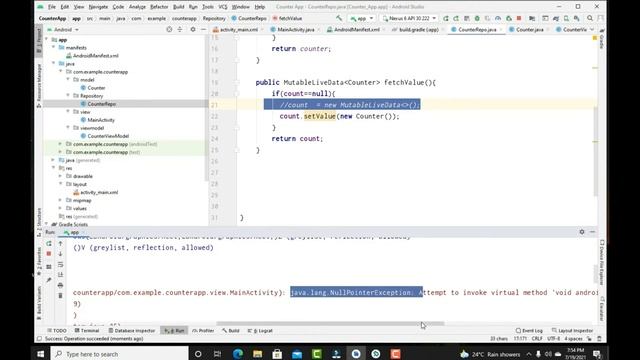
Task: Toggle scroll to end in Run console
Action: pyautogui.click(x=60, y=275)
